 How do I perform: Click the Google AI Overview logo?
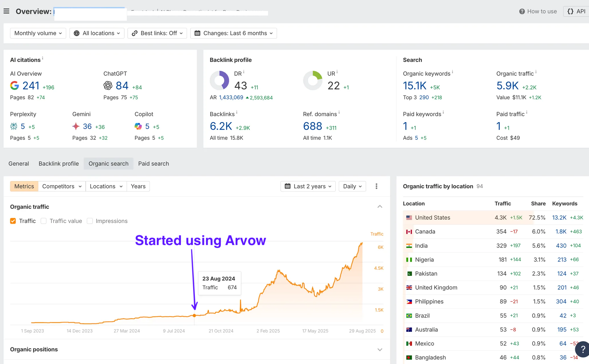point(14,85)
